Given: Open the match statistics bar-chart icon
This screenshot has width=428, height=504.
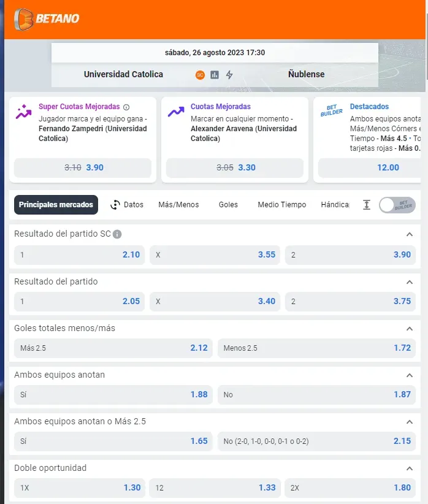Looking at the screenshot, I should pyautogui.click(x=215, y=75).
